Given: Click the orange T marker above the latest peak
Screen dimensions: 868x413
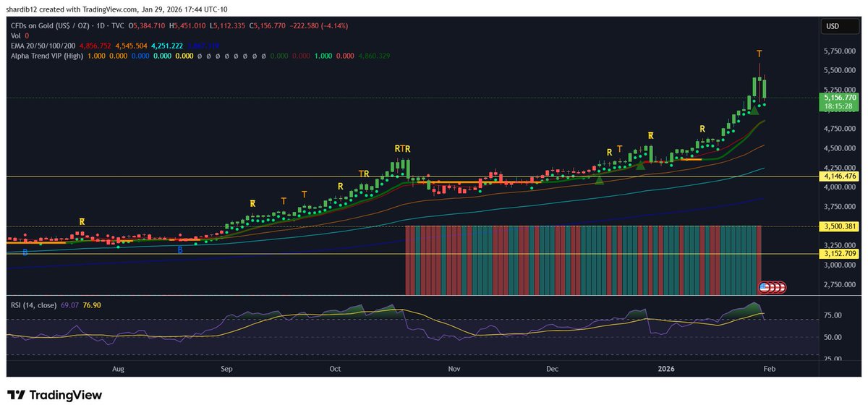Looking at the screenshot, I should coord(759,54).
